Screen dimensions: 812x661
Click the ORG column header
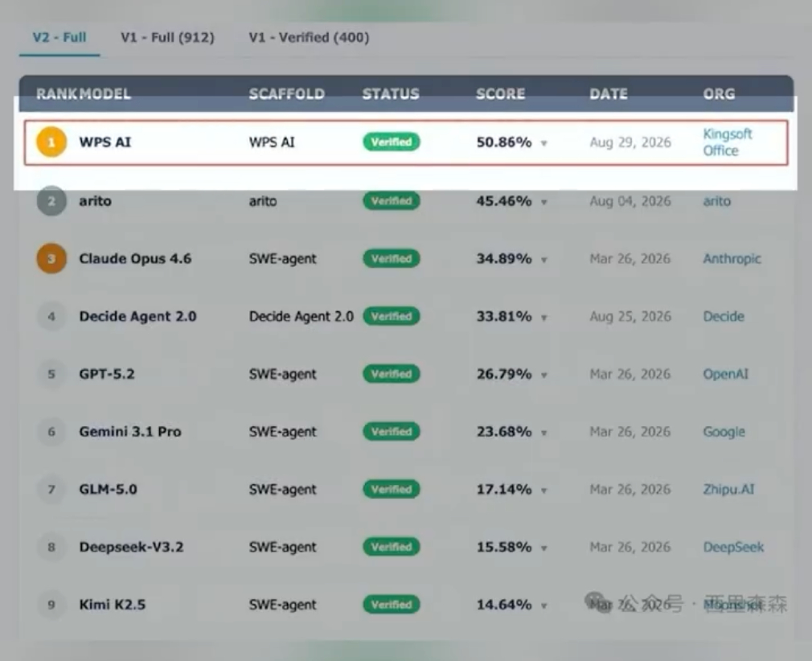[719, 94]
